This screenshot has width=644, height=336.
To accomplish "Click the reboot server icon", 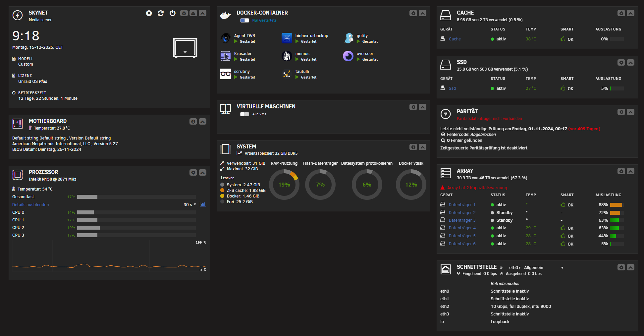I will click(x=161, y=13).
